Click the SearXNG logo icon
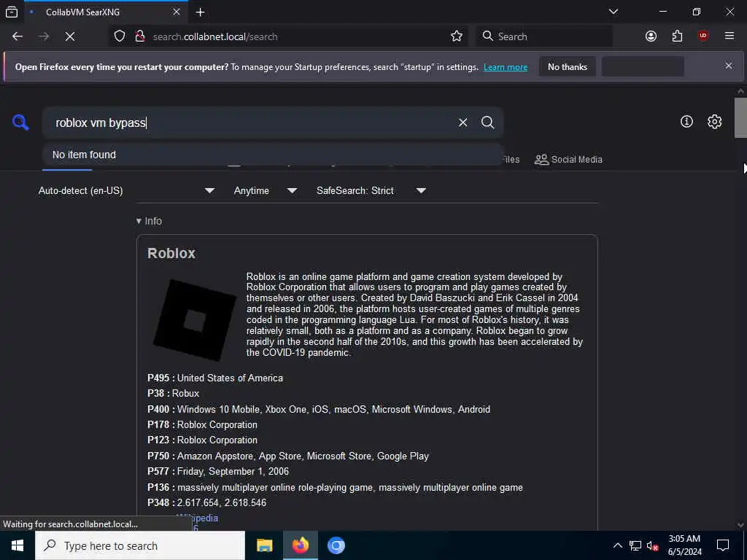Image resolution: width=747 pixels, height=560 pixels. tap(20, 122)
